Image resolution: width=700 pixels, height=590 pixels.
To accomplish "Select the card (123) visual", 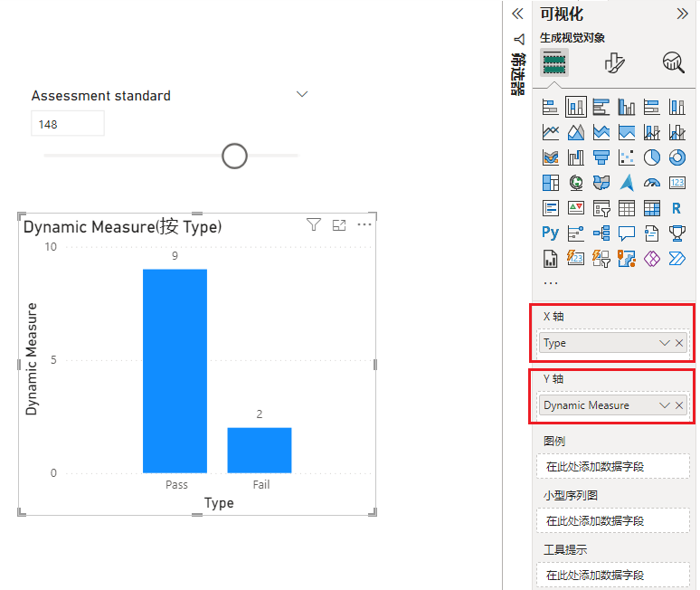I will [x=677, y=183].
